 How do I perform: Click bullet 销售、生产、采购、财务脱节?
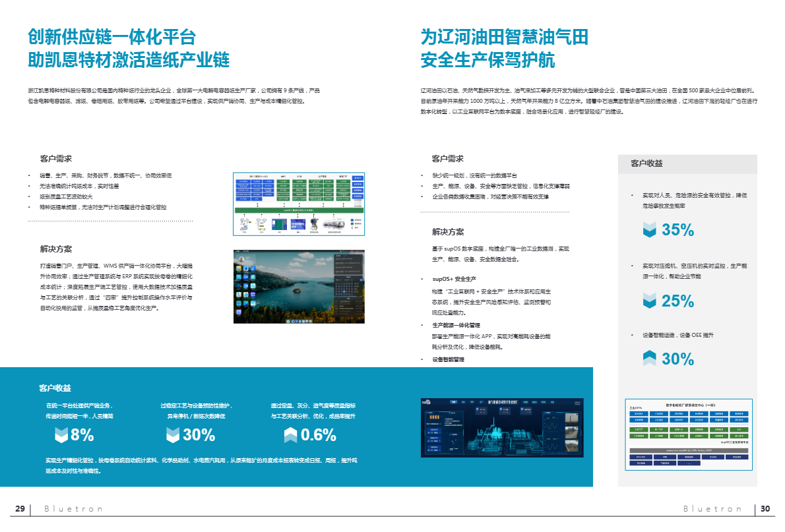[106, 175]
